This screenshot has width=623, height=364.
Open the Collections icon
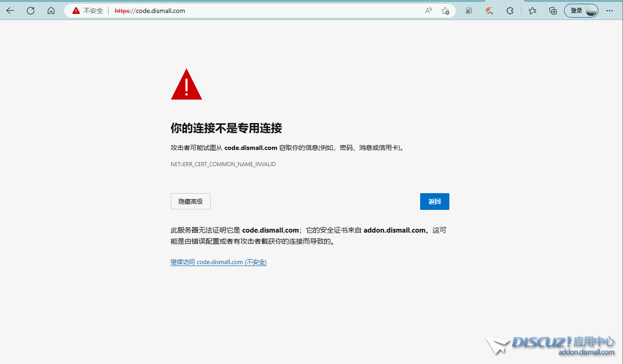(553, 11)
